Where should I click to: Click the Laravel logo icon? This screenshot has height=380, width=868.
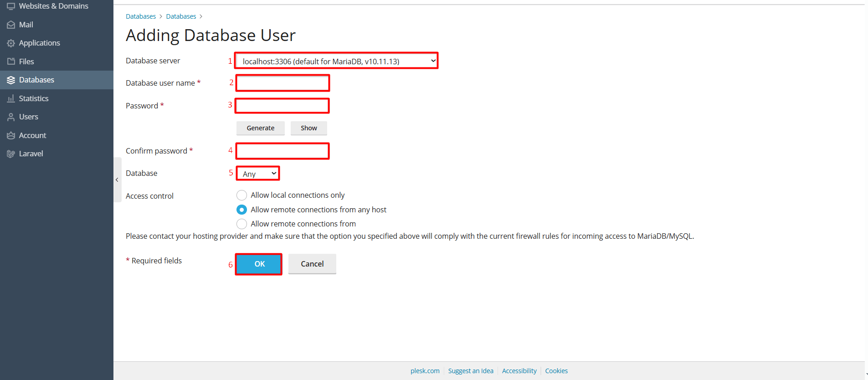(x=11, y=154)
